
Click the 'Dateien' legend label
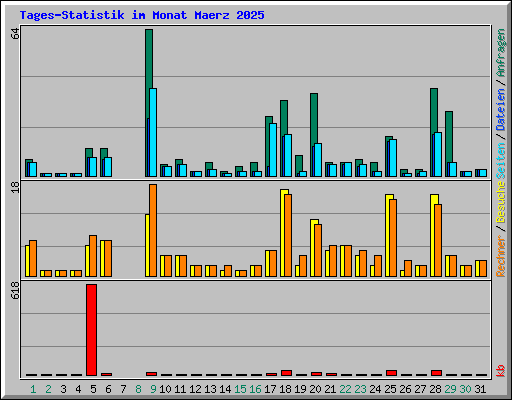point(500,109)
